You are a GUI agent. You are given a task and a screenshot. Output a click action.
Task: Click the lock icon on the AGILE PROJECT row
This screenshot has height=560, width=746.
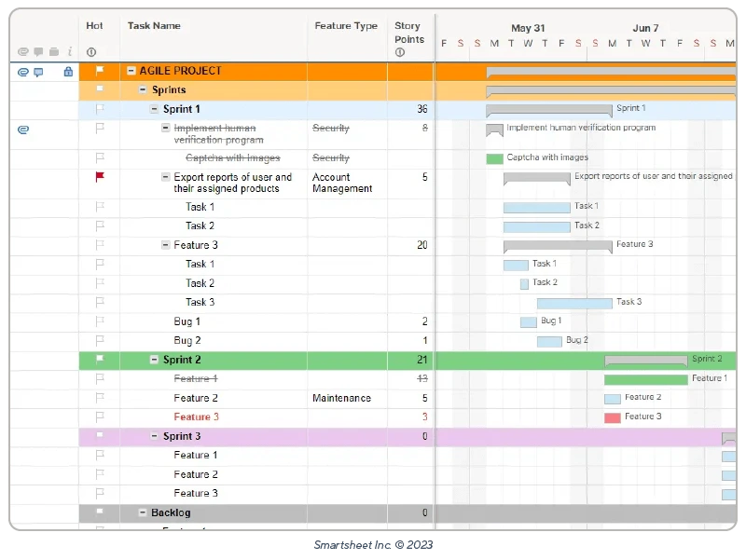[69, 72]
